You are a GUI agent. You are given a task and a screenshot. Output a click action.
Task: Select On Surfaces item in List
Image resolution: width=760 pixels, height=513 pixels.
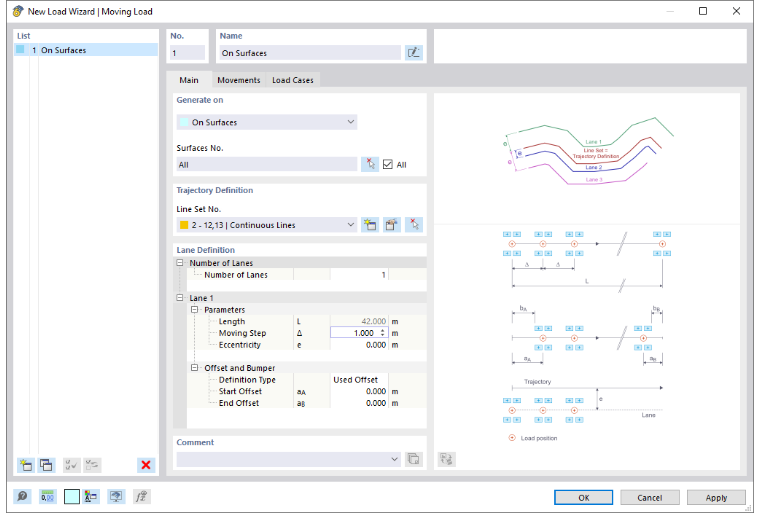(x=86, y=50)
